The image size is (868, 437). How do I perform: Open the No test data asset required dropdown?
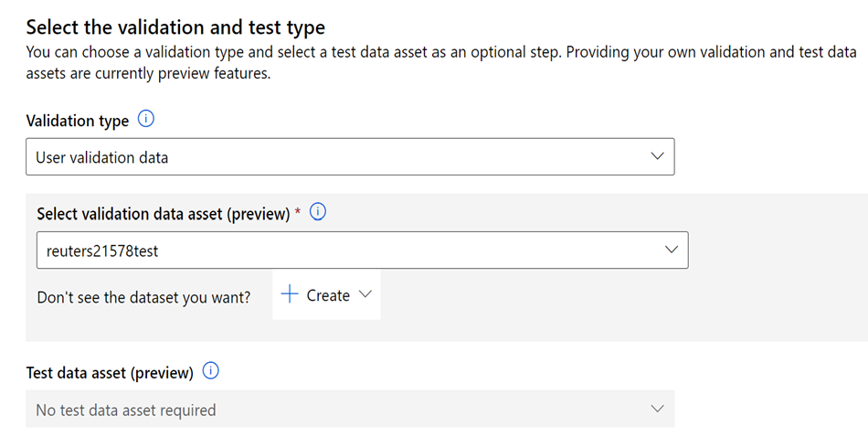pyautogui.click(x=350, y=409)
